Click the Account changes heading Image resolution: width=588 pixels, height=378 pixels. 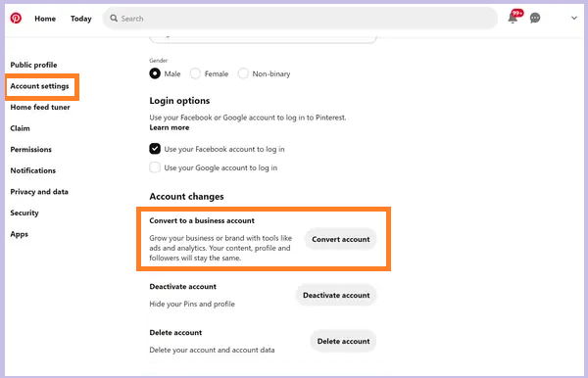click(186, 197)
